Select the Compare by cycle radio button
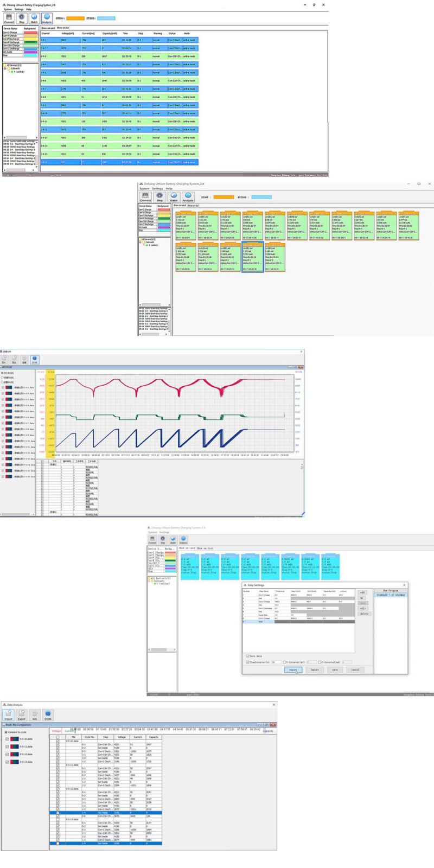This screenshot has height=868, width=434. pyautogui.click(x=7, y=732)
